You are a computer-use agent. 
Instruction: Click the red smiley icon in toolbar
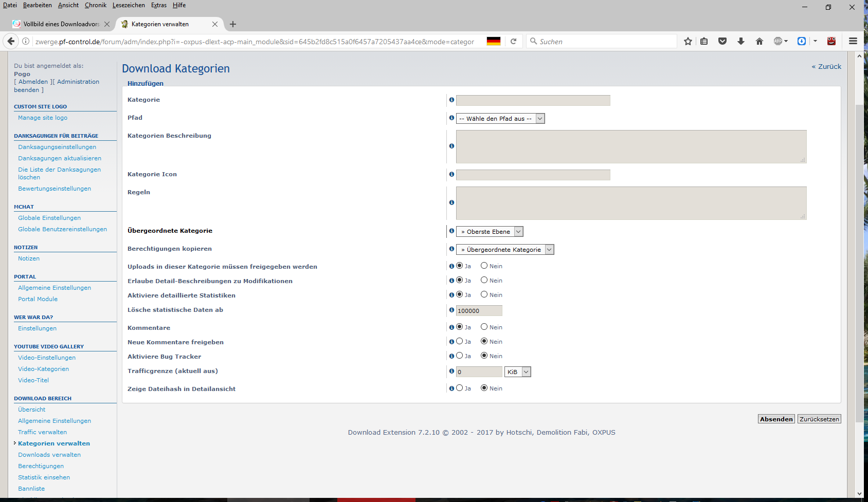click(x=831, y=41)
